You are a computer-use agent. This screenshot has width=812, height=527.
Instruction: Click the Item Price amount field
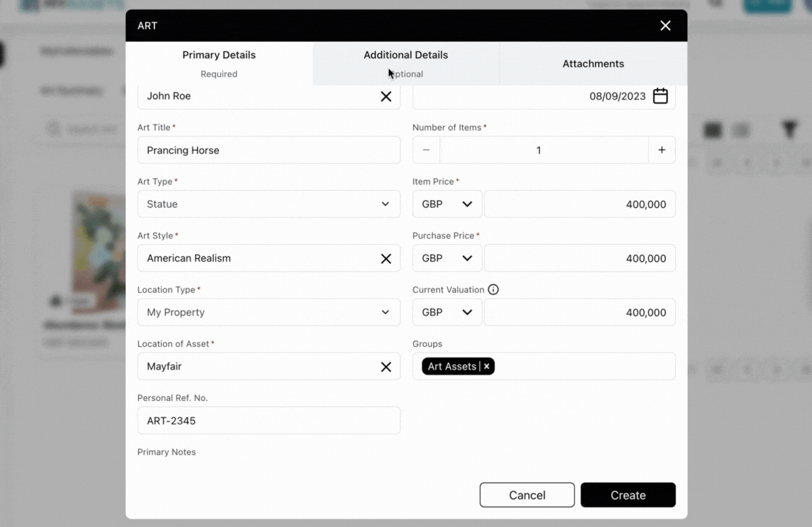580,204
